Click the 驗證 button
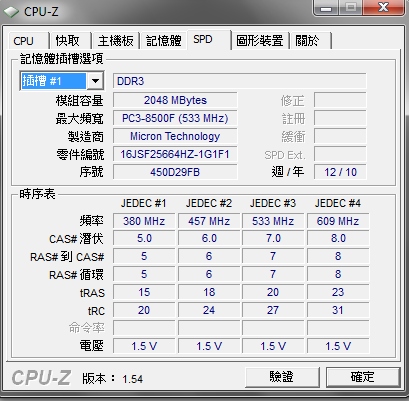The height and width of the screenshot is (401, 409). 282,377
